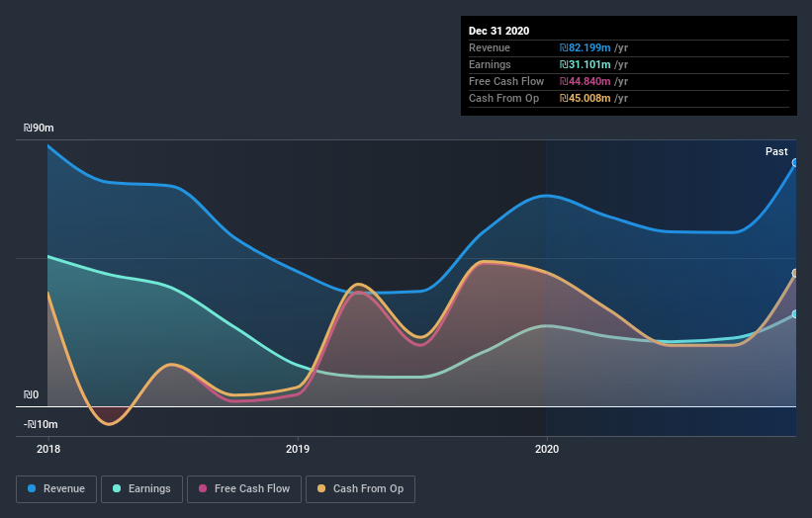Click the teal Earnings legend dot

(x=117, y=488)
